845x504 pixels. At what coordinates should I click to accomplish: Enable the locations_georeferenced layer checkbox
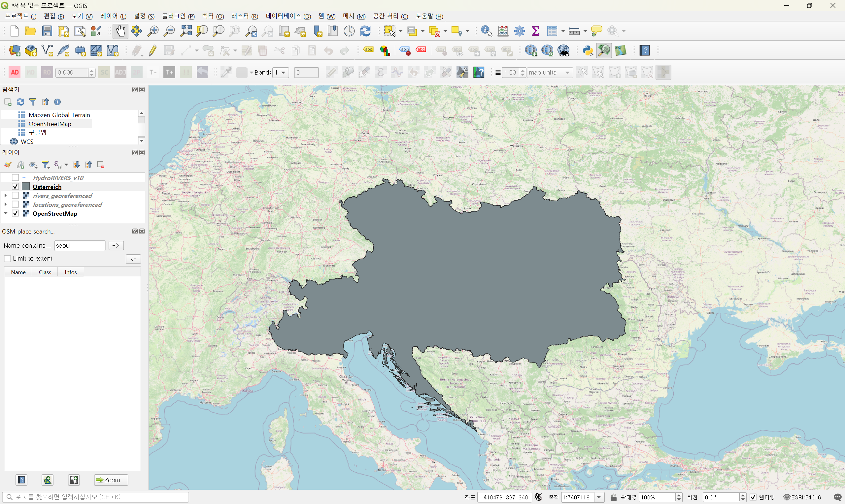(15, 204)
